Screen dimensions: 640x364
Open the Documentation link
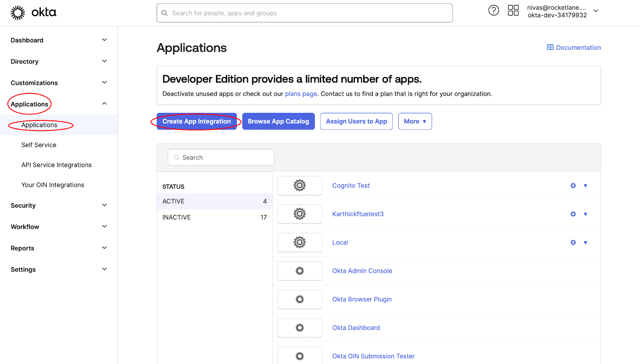578,48
